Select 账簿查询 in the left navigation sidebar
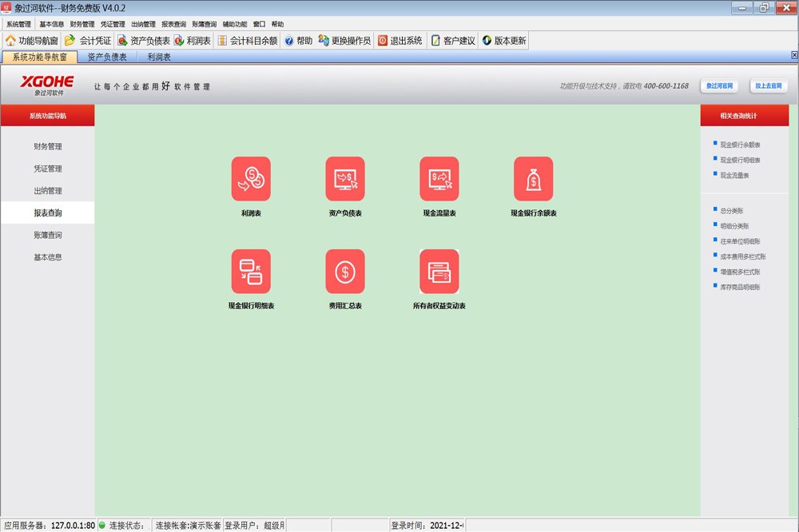799x532 pixels. [48, 235]
